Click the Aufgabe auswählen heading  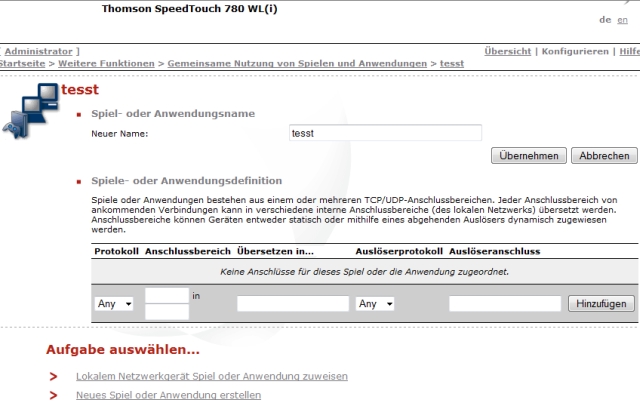pyautogui.click(x=123, y=350)
